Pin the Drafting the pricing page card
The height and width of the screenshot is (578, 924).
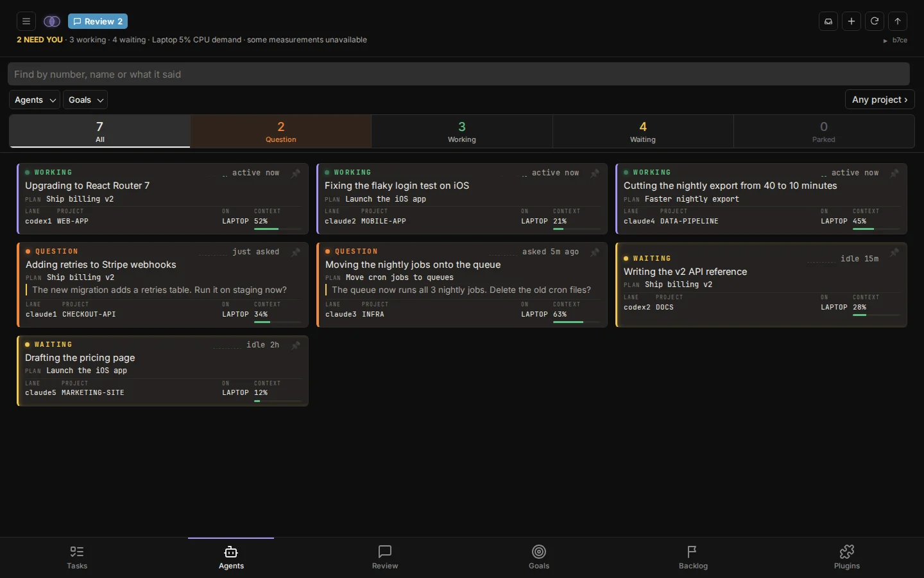click(x=296, y=346)
